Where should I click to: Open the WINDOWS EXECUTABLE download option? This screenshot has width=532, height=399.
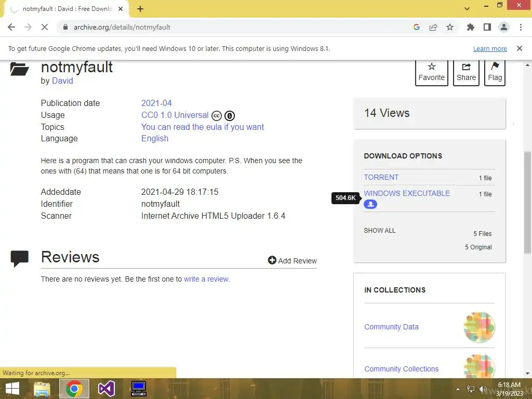(407, 193)
